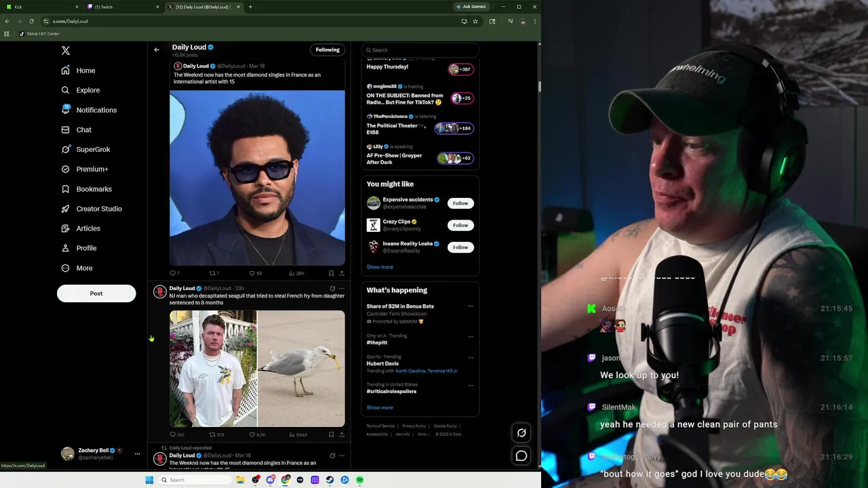Open Chat in the sidebar

click(76, 129)
